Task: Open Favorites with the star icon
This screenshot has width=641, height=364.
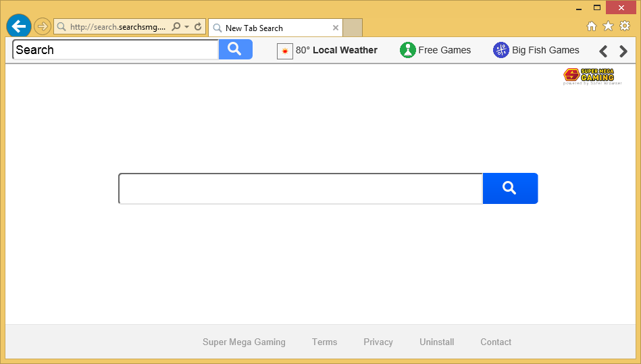Action: point(608,26)
